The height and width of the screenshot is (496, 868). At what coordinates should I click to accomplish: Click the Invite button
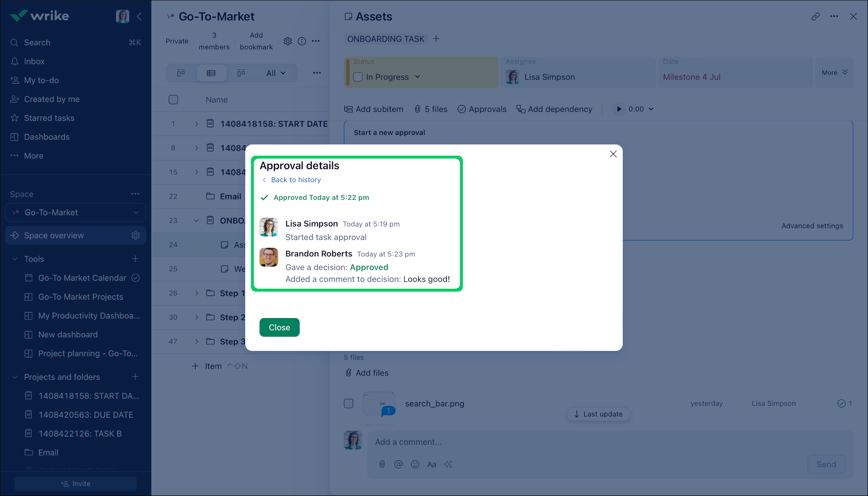[76, 483]
